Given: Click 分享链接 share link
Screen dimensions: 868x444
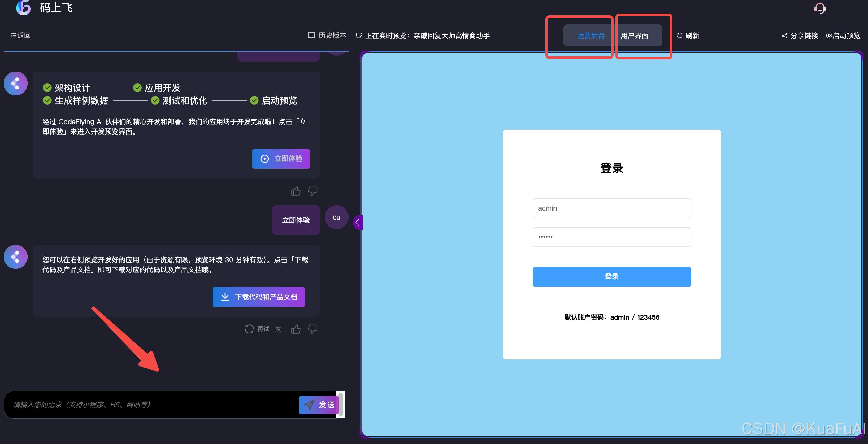Looking at the screenshot, I should click(x=800, y=35).
